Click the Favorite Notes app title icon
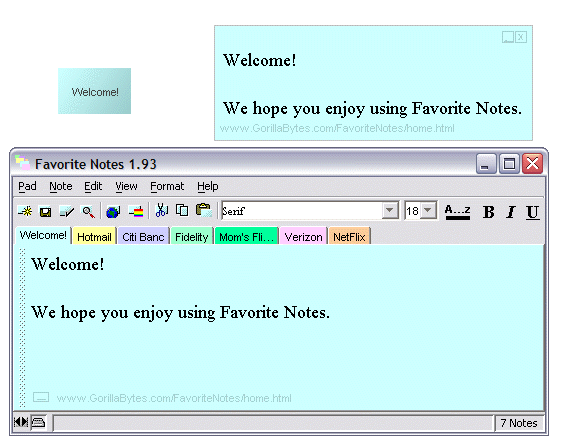This screenshot has height=439, width=577. (x=22, y=163)
